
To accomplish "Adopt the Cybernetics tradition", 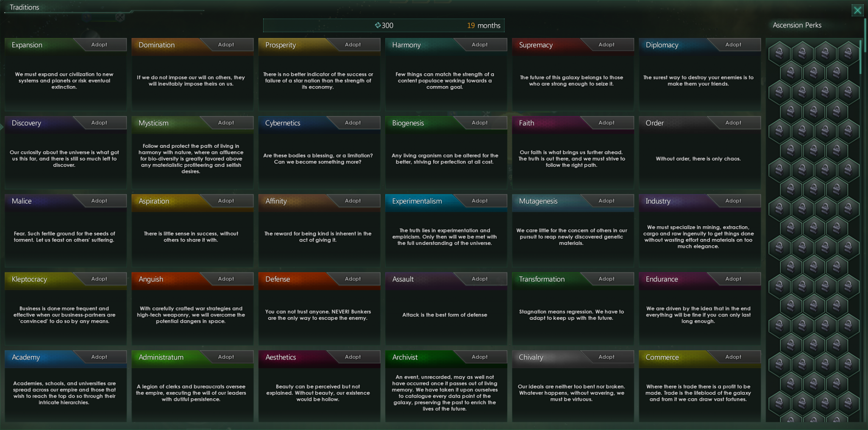I will (x=353, y=122).
